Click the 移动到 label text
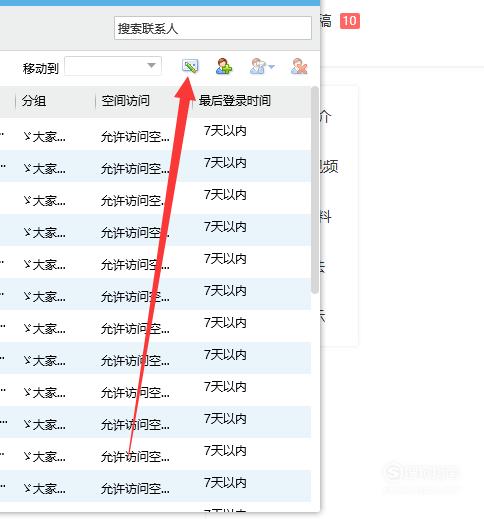The height and width of the screenshot is (519, 484). pyautogui.click(x=41, y=68)
